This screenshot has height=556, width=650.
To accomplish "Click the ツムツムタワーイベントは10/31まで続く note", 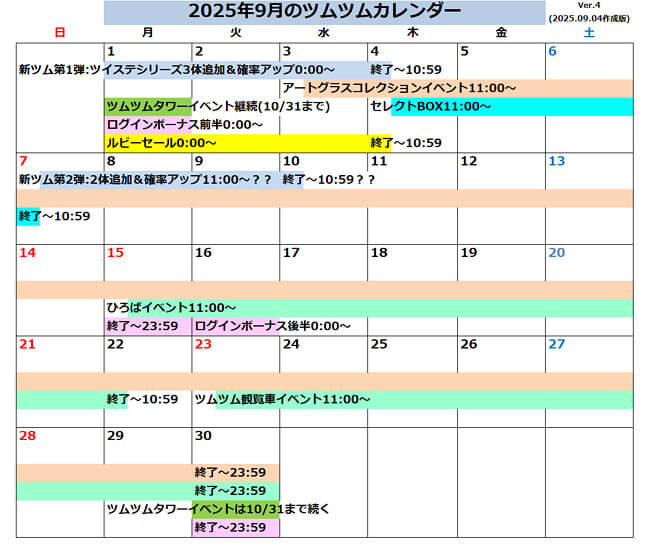I will (218, 509).
